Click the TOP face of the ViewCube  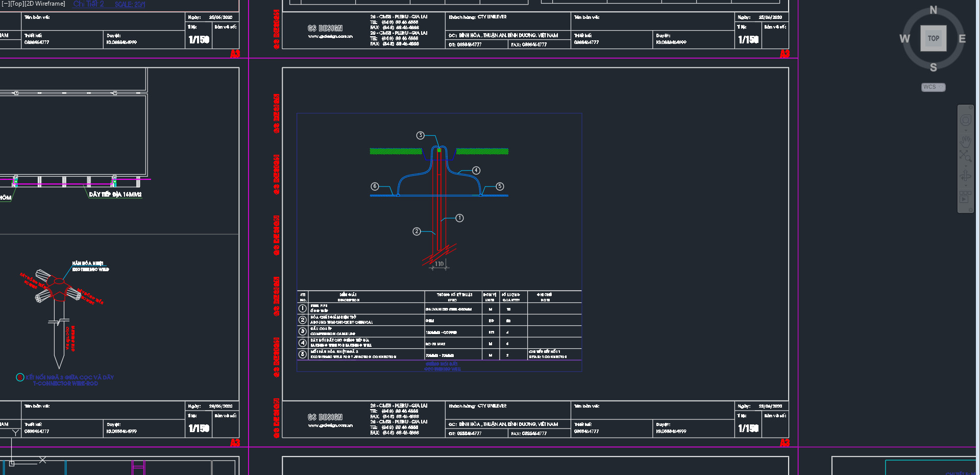point(933,38)
